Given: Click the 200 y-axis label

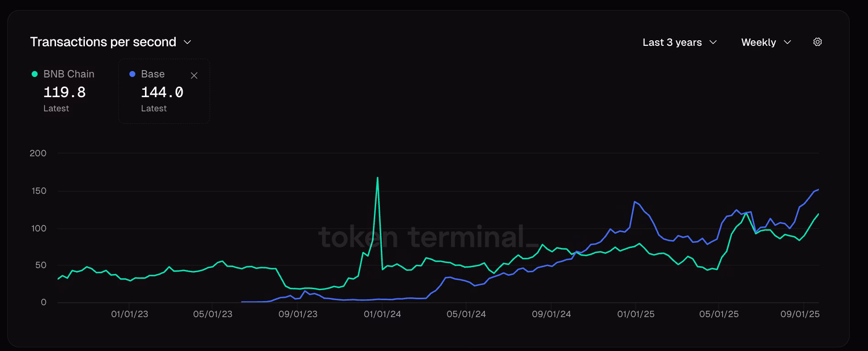Looking at the screenshot, I should tap(38, 154).
